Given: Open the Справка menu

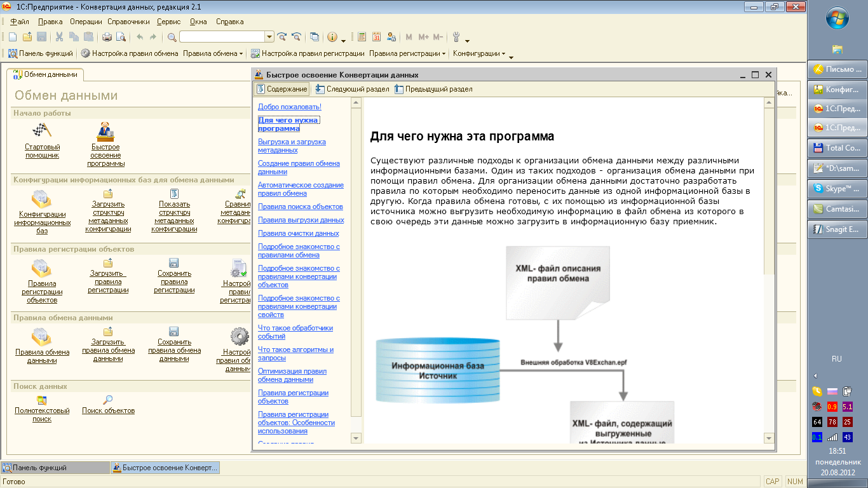Looking at the screenshot, I should [x=230, y=22].
